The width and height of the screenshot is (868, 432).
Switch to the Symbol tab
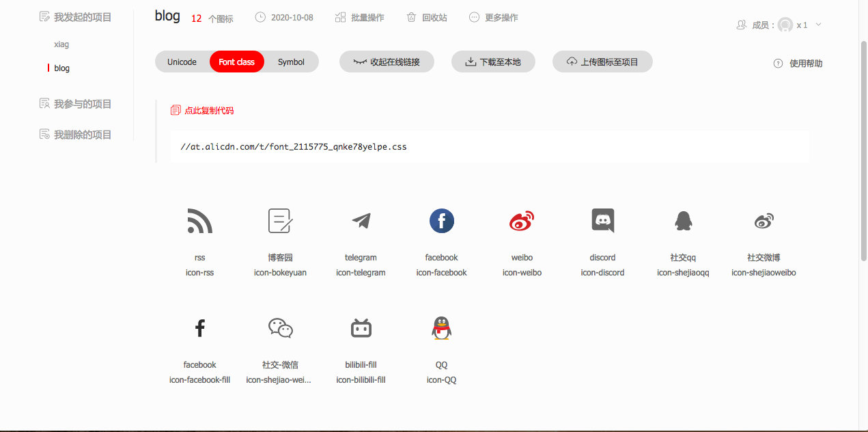pyautogui.click(x=291, y=62)
